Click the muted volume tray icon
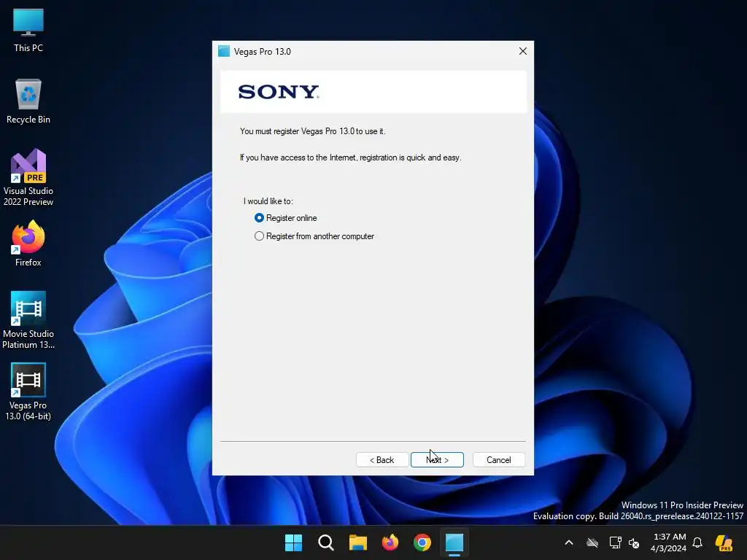 coord(634,542)
